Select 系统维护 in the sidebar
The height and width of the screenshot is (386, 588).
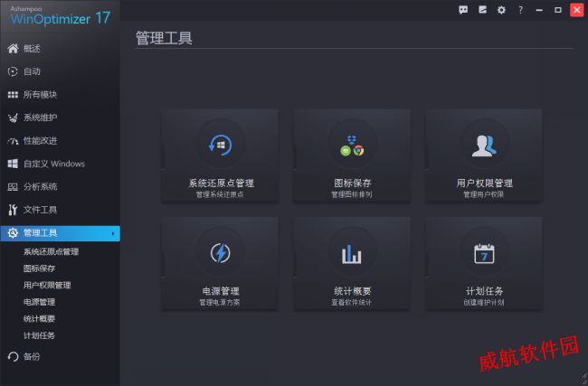tap(40, 118)
